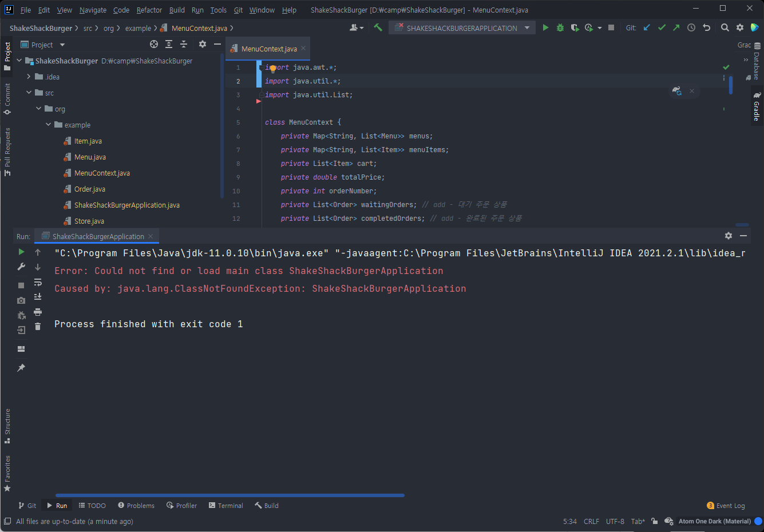The image size is (764, 532).
Task: Open the Terminal tool window
Action: point(226,506)
